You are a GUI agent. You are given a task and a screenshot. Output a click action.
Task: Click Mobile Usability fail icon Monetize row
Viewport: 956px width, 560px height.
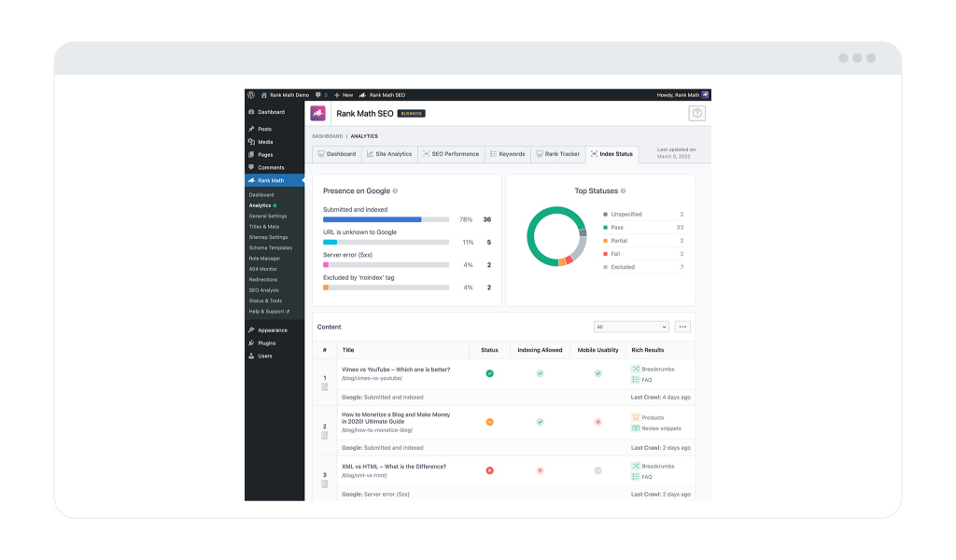598,422
